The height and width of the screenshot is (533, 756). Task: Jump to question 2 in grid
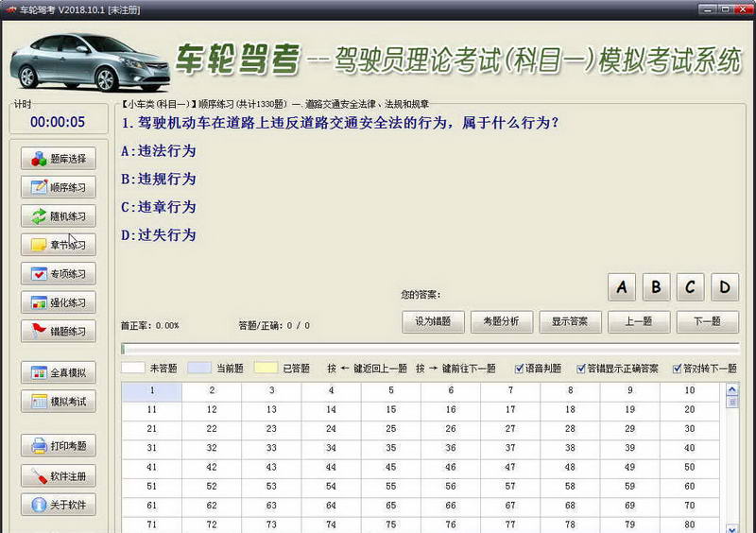click(212, 391)
